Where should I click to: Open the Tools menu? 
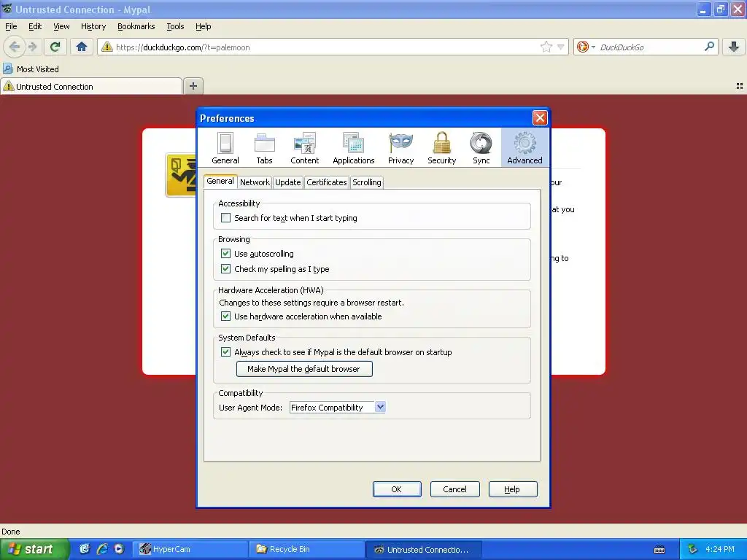point(175,26)
